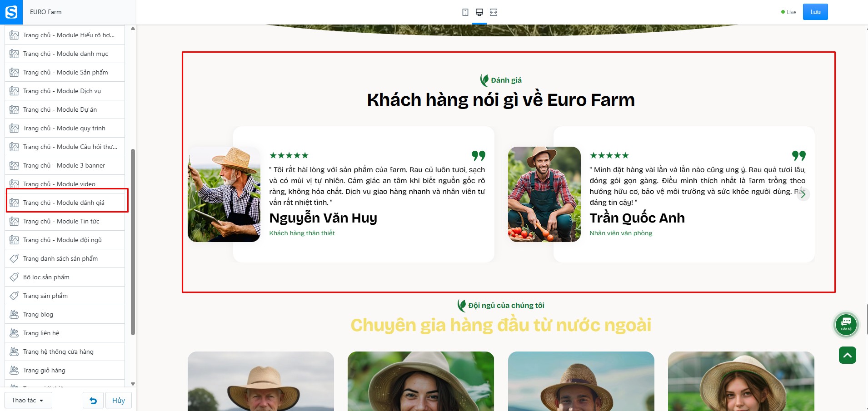Screen dimensions: 868x411
Task: Click icon beside Module Sản phẩm
Action: (14, 72)
